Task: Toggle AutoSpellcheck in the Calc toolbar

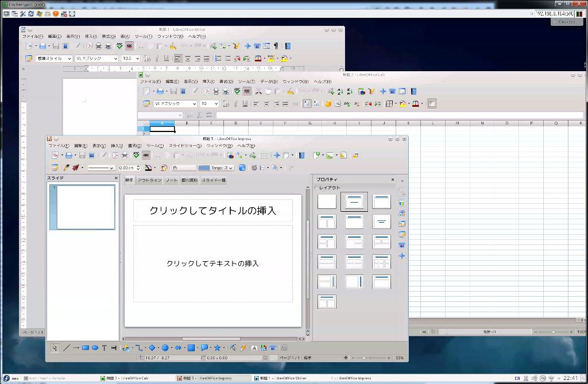Action: point(247,91)
